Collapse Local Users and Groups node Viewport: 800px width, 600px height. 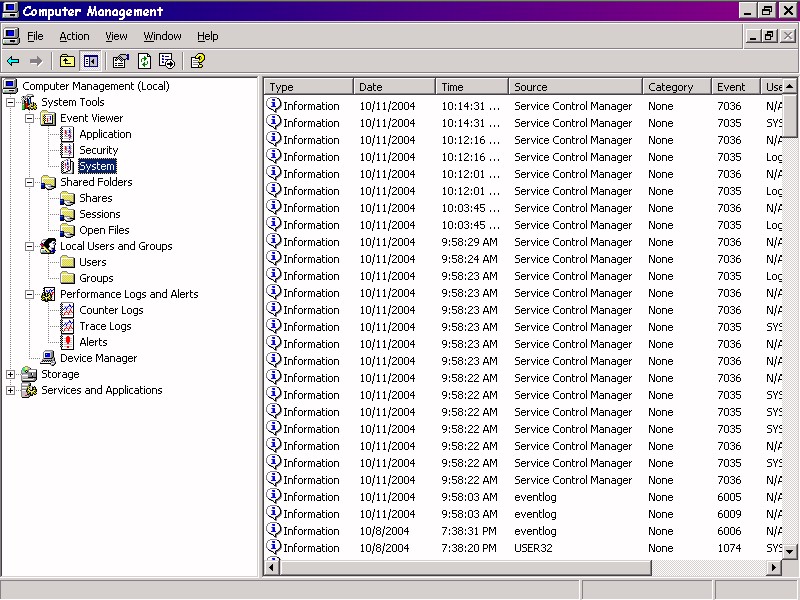30,246
